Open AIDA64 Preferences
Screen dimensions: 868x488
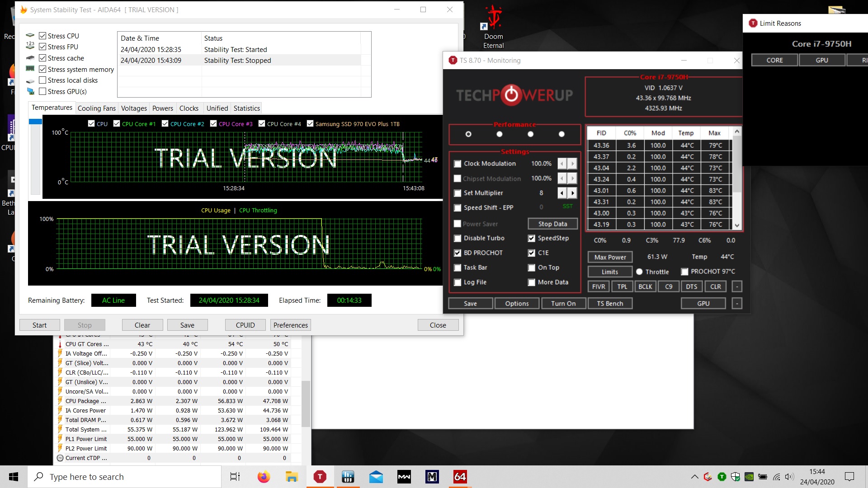[290, 325]
